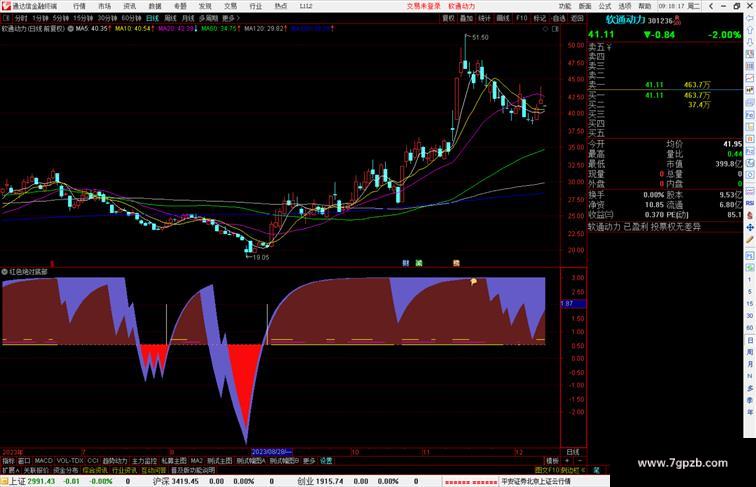Open the 帮助 menu
The height and width of the screenshot is (487, 756).
[x=644, y=6]
